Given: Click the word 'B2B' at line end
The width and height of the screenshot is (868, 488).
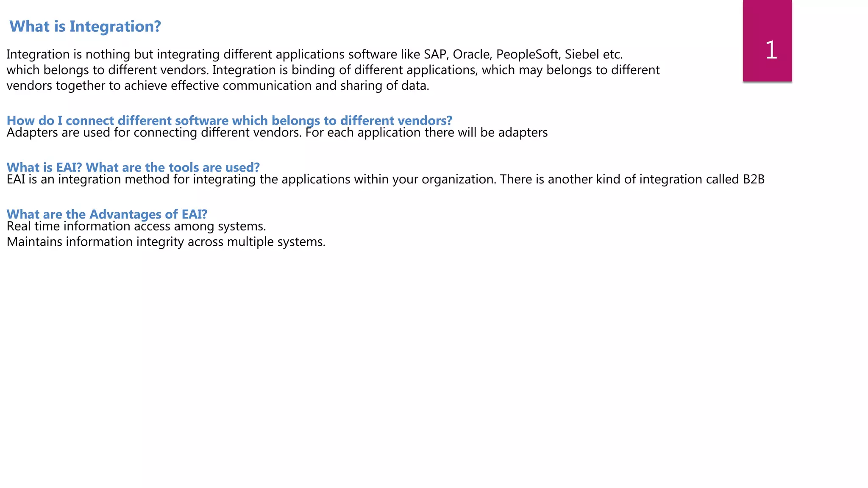Looking at the screenshot, I should (754, 180).
